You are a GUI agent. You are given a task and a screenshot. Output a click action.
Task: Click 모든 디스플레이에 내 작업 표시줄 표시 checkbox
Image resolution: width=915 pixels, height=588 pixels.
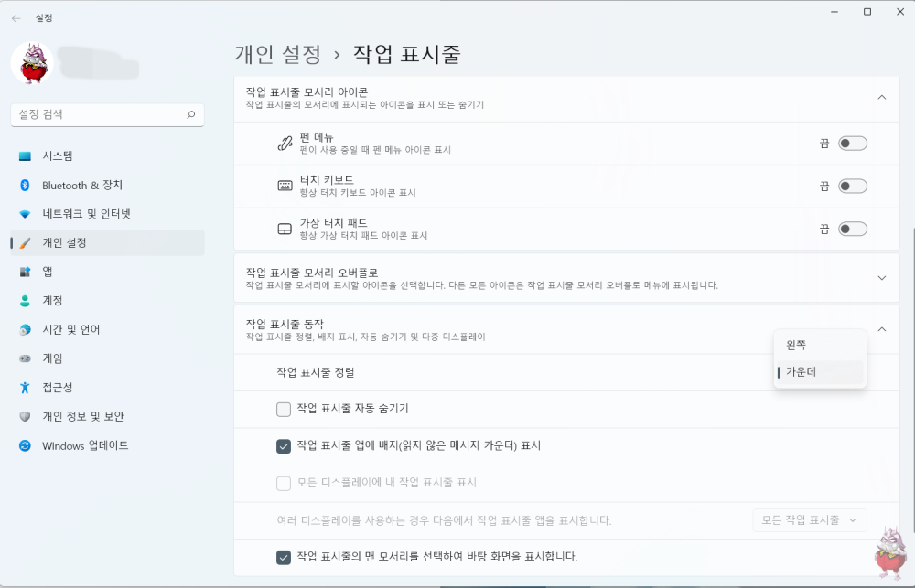click(284, 484)
